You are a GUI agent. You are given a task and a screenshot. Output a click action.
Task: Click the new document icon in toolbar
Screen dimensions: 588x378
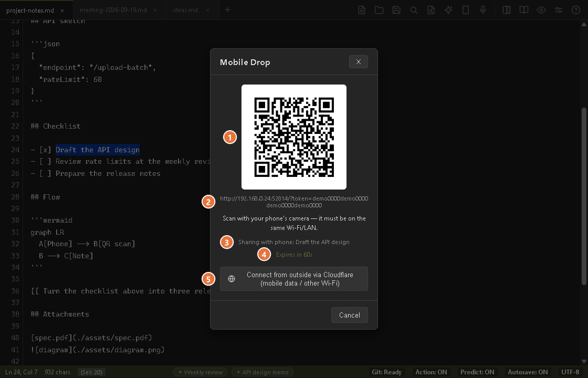(x=362, y=10)
